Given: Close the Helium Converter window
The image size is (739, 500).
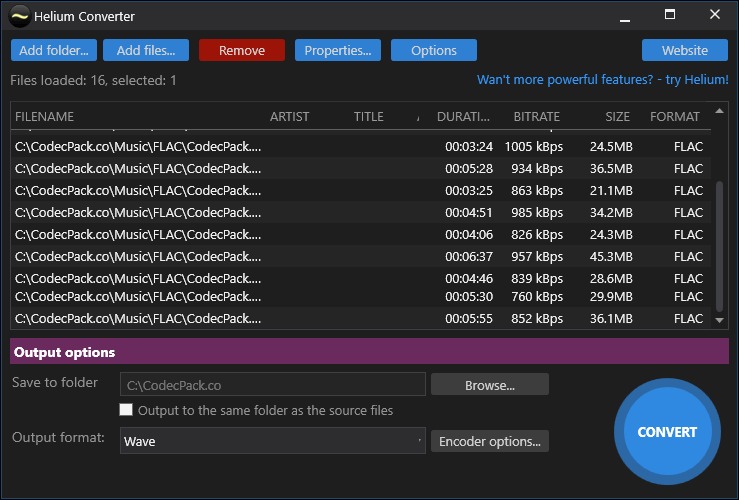Looking at the screenshot, I should tap(714, 15).
